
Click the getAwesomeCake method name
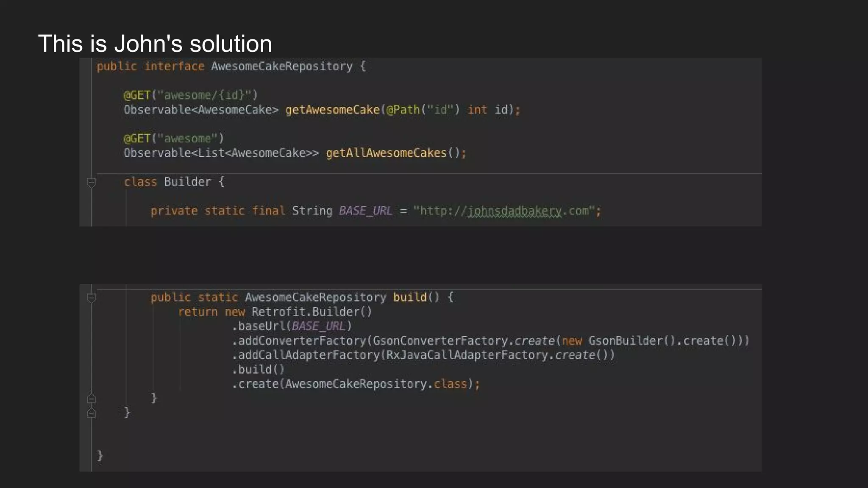pos(332,110)
